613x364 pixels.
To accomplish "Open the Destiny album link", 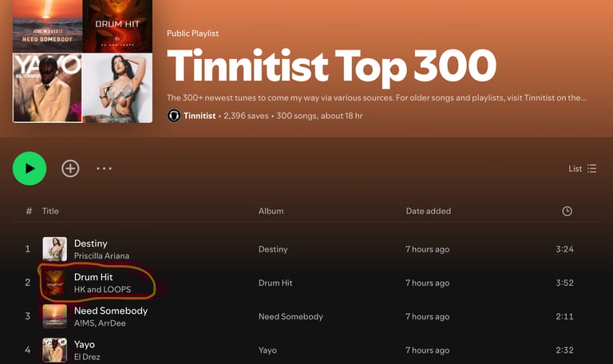I will coord(273,249).
